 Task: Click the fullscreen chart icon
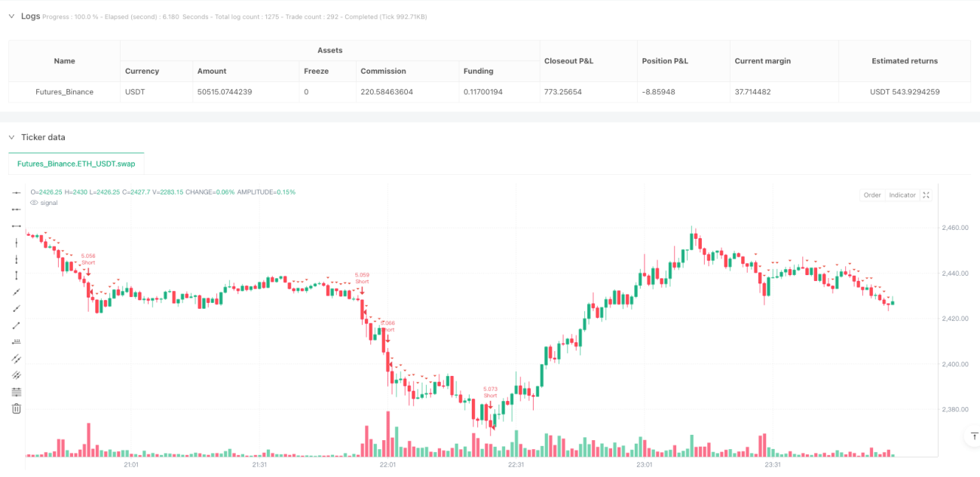click(x=926, y=195)
